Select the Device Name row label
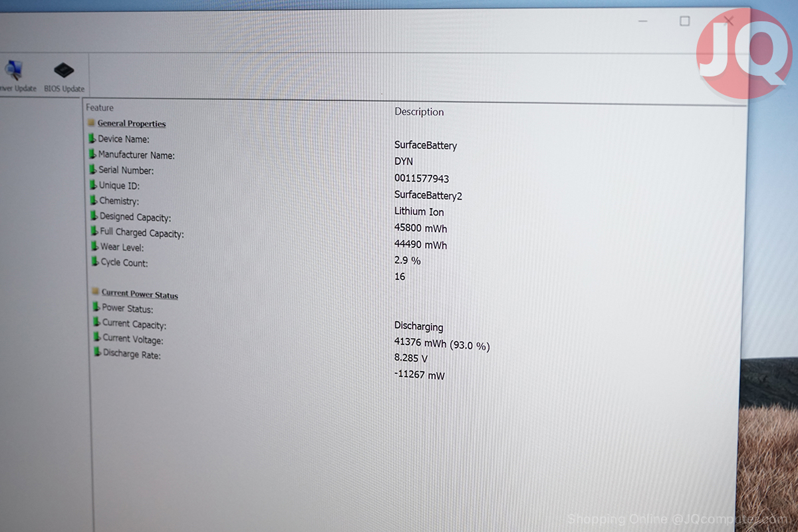 pyautogui.click(x=124, y=140)
